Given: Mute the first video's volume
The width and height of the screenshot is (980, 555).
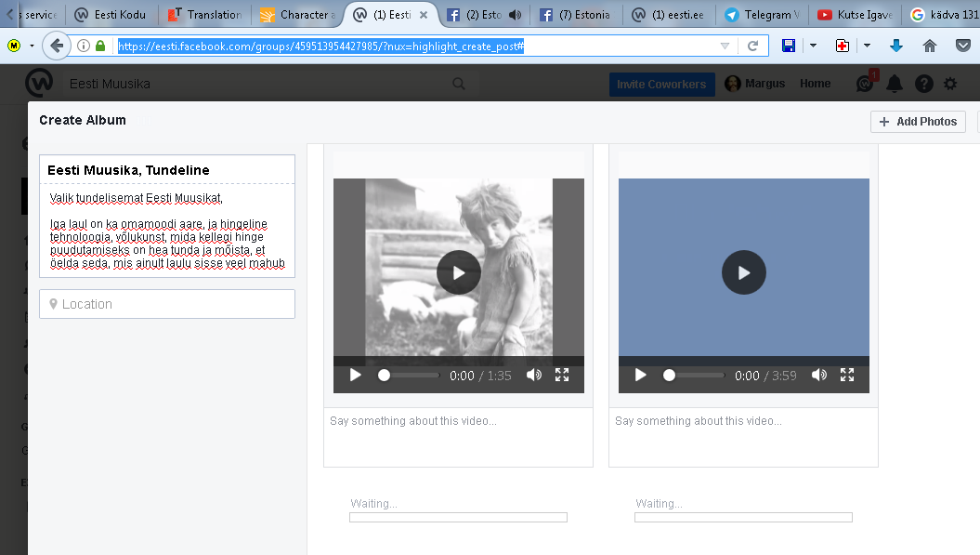Looking at the screenshot, I should 534,376.
